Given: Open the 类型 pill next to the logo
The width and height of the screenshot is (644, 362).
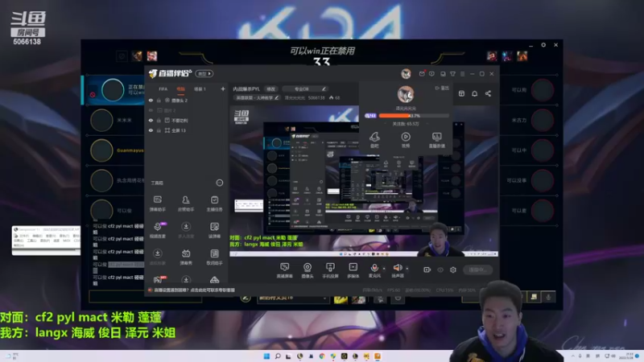Looking at the screenshot, I should tap(204, 74).
